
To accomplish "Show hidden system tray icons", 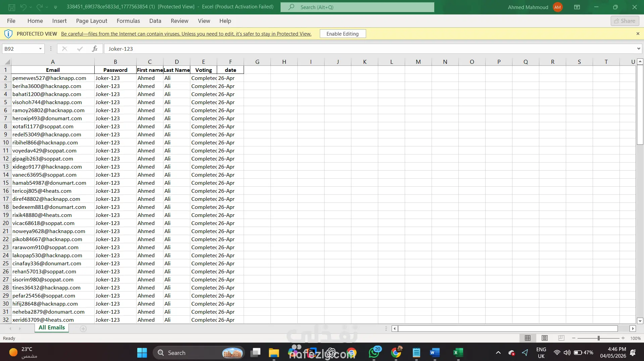I will 498,353.
